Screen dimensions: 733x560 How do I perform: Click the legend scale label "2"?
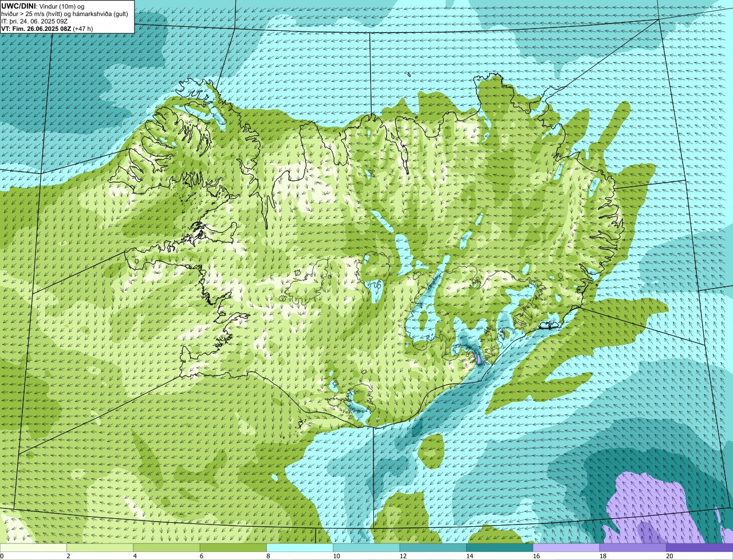point(68,556)
